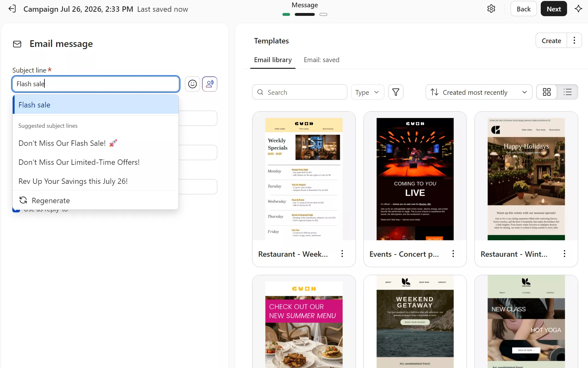
Task: Click the Regenerate refresh icon
Action: [23, 200]
